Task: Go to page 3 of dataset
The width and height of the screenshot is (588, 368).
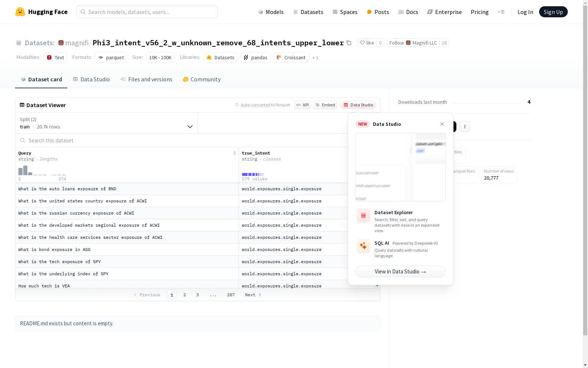Action: click(x=197, y=295)
